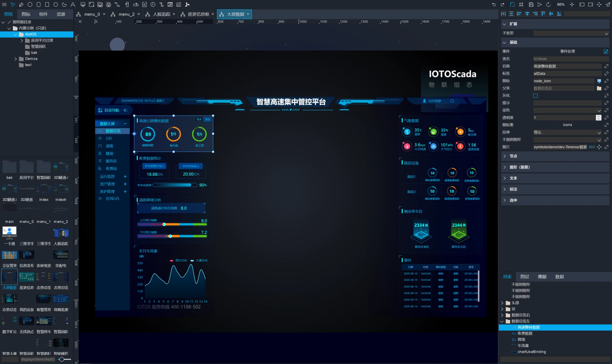Viewport: 612px width, 364px height.
Task: Toggle the grid display icon
Action: (x=521, y=4)
